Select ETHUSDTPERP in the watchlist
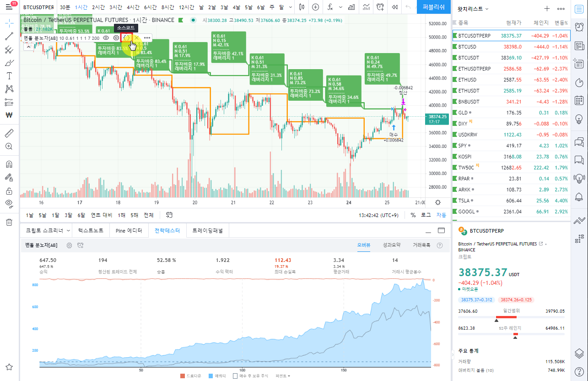The image size is (588, 381). tap(475, 69)
